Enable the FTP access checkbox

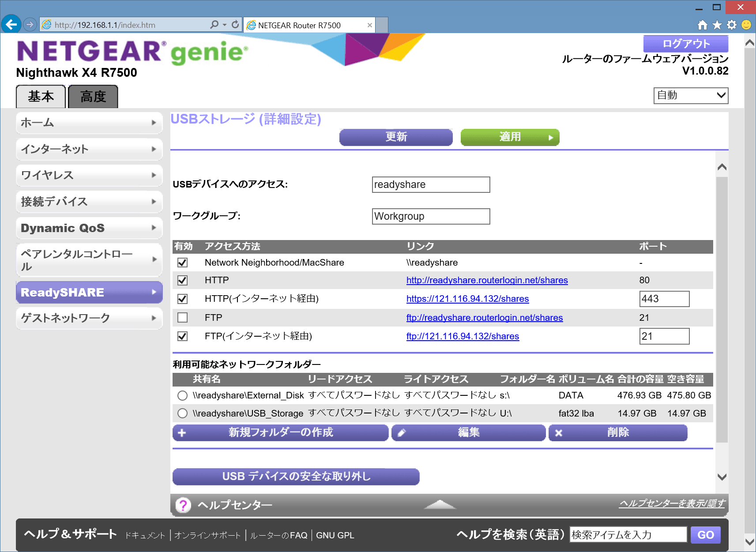(x=182, y=318)
